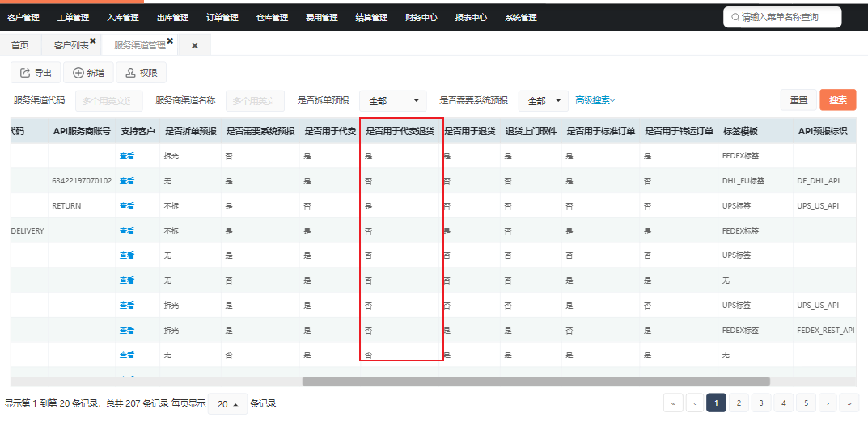This screenshot has width=868, height=430.
Task: Close the untitled last tab
Action: 195,46
